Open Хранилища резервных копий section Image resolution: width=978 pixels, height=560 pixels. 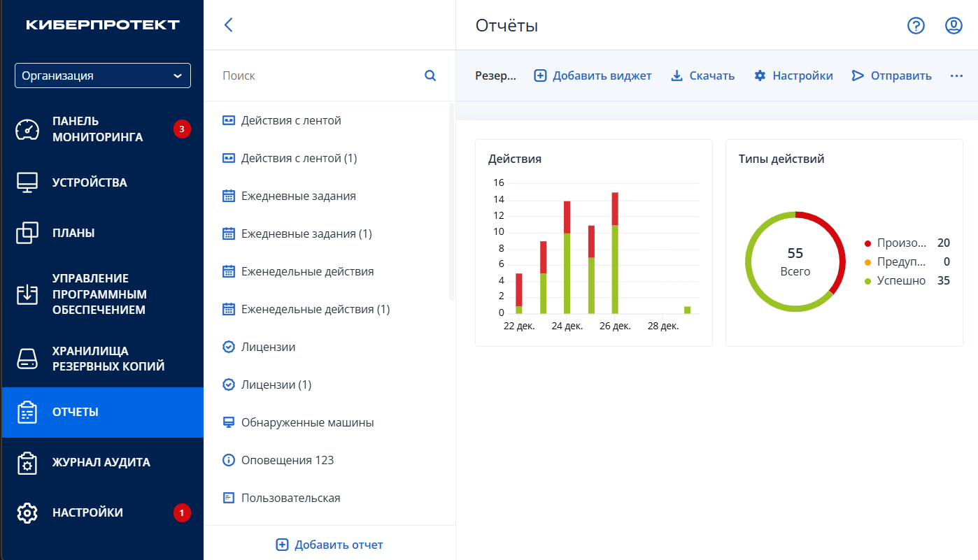pos(103,359)
